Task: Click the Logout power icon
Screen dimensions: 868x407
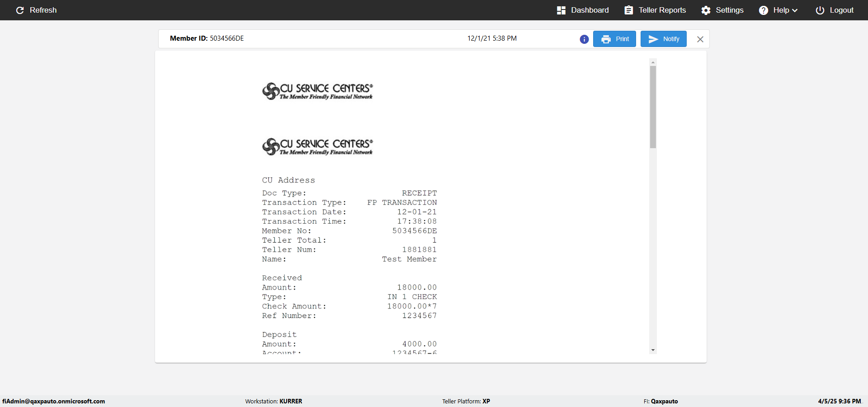Action: coord(820,10)
